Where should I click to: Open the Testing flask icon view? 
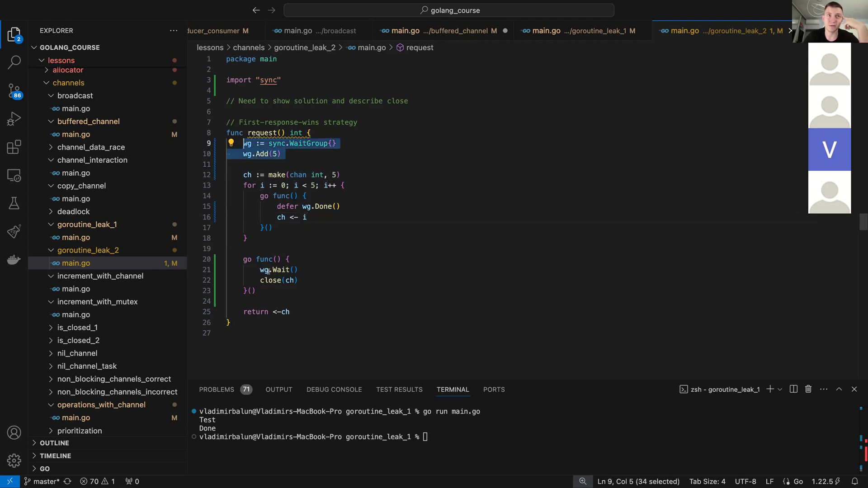(14, 203)
